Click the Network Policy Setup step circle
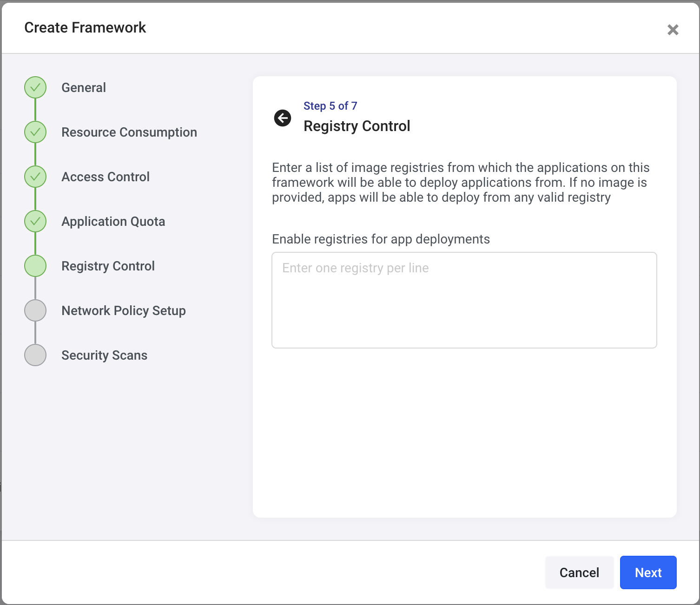 35,310
